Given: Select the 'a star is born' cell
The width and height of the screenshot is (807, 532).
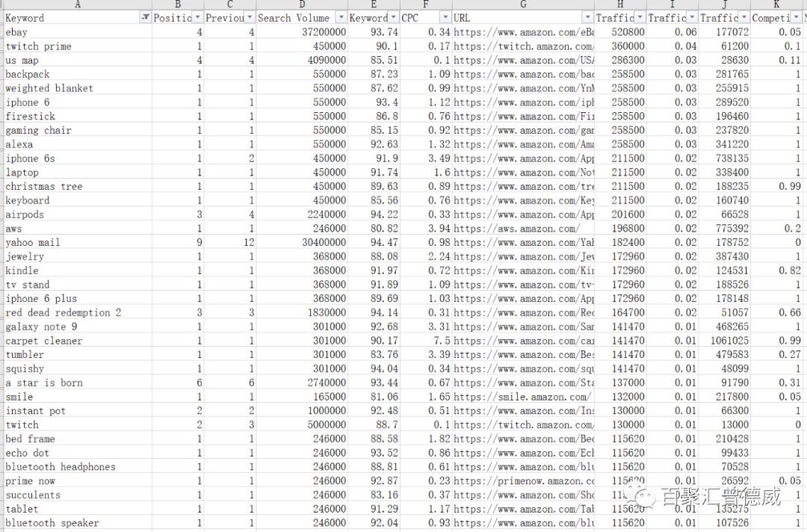Looking at the screenshot, I should (x=77, y=383).
